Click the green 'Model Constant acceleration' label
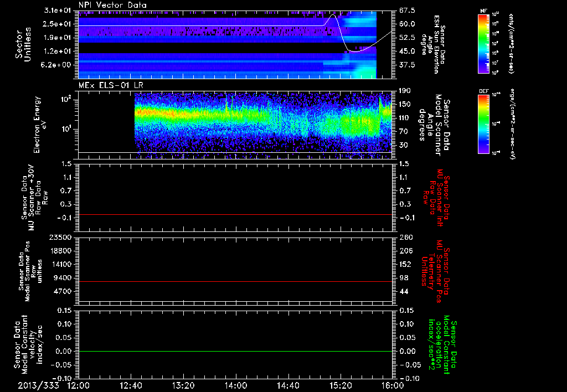567x392 pixels. coord(442,345)
